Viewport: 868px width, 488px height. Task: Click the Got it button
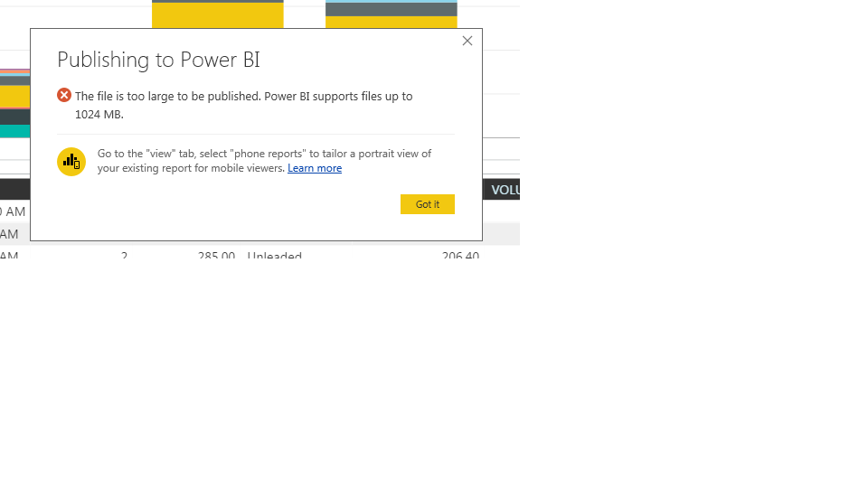[x=428, y=204]
